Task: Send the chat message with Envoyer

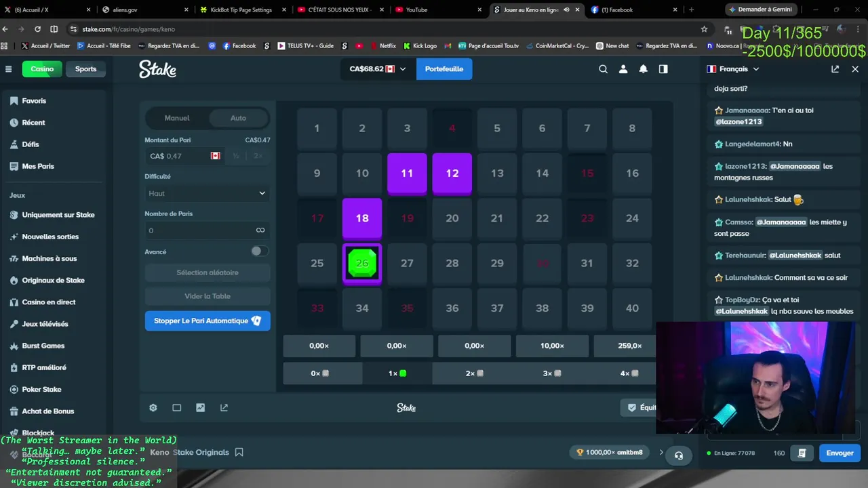Action: (x=840, y=453)
